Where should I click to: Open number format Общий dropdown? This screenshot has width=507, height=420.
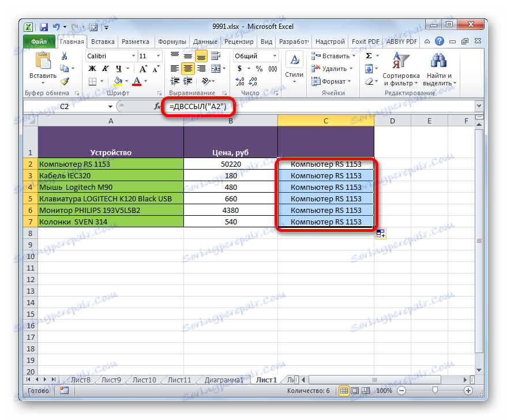pyautogui.click(x=275, y=56)
